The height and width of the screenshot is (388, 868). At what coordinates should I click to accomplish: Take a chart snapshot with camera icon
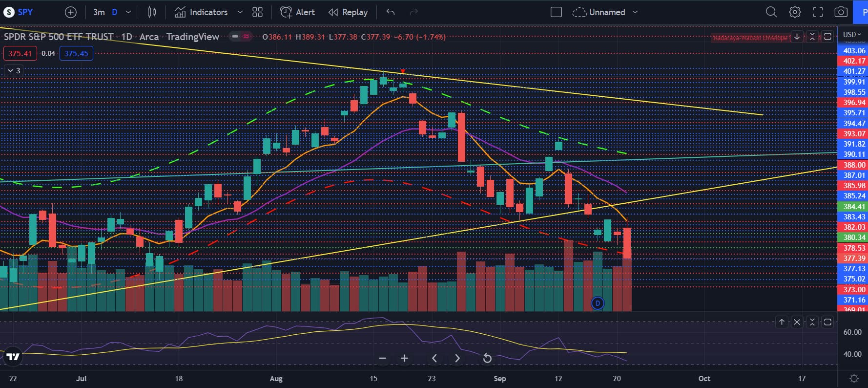pyautogui.click(x=841, y=12)
